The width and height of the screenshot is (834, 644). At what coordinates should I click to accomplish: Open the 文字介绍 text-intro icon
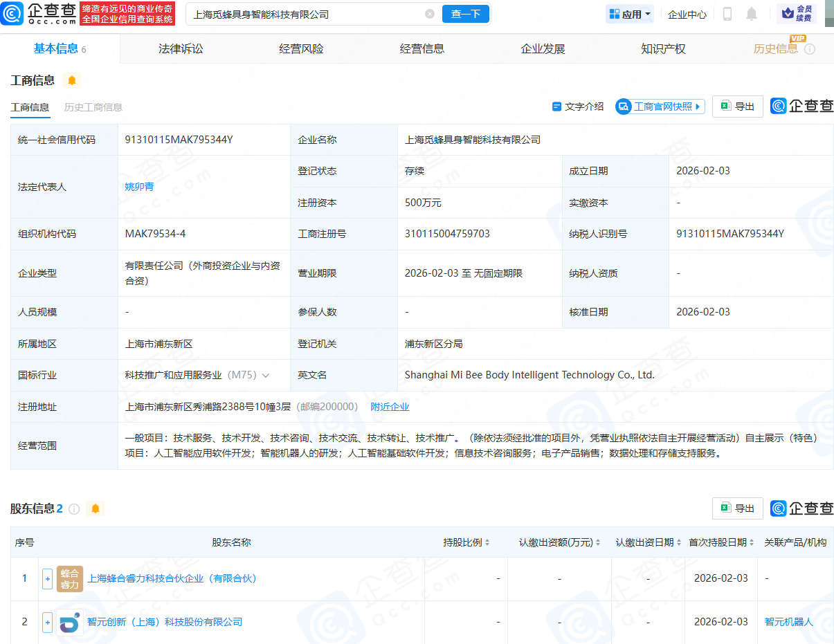(557, 107)
